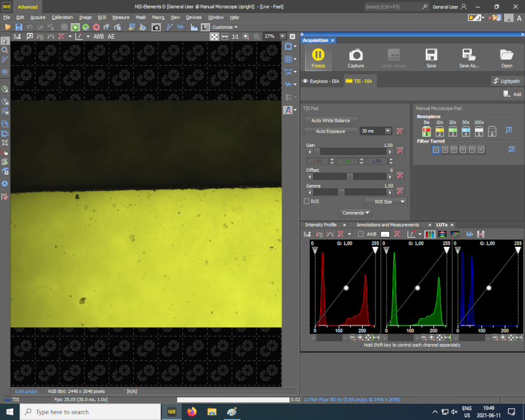Viewport: 525px width, 420px height.
Task: Open the Measure menu
Action: click(121, 18)
